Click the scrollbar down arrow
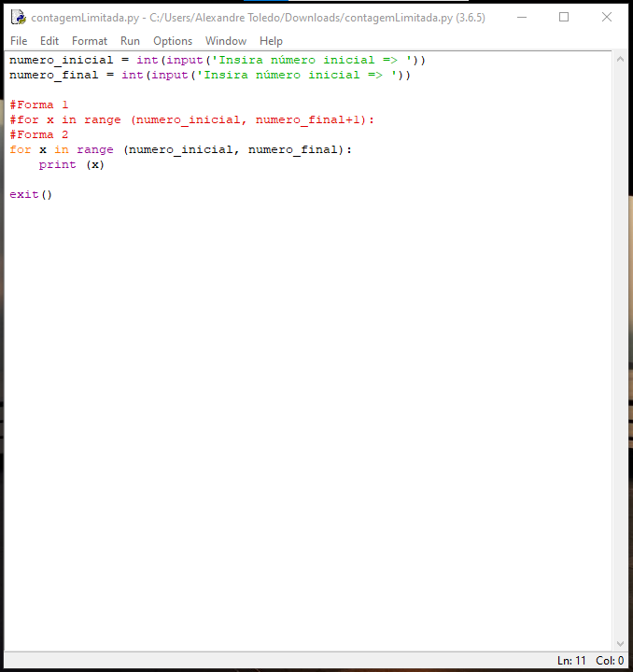Screen dimensions: 633x672 pos(621,644)
